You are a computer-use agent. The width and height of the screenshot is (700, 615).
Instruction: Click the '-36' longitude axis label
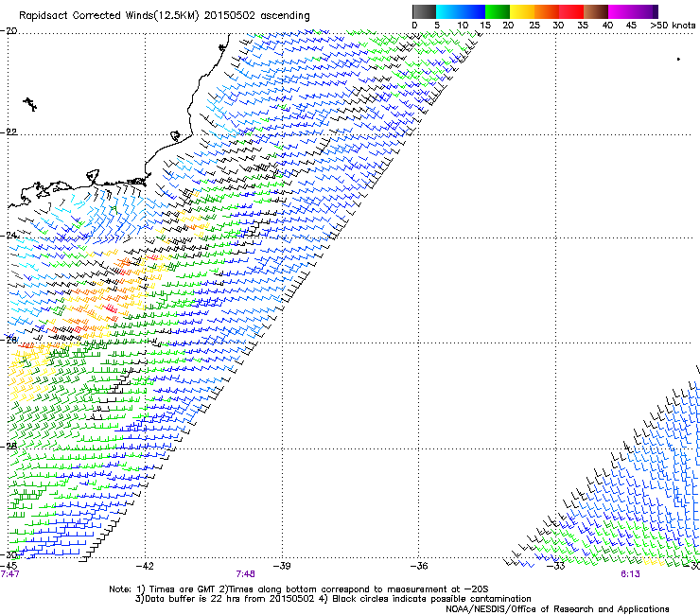pyautogui.click(x=419, y=566)
